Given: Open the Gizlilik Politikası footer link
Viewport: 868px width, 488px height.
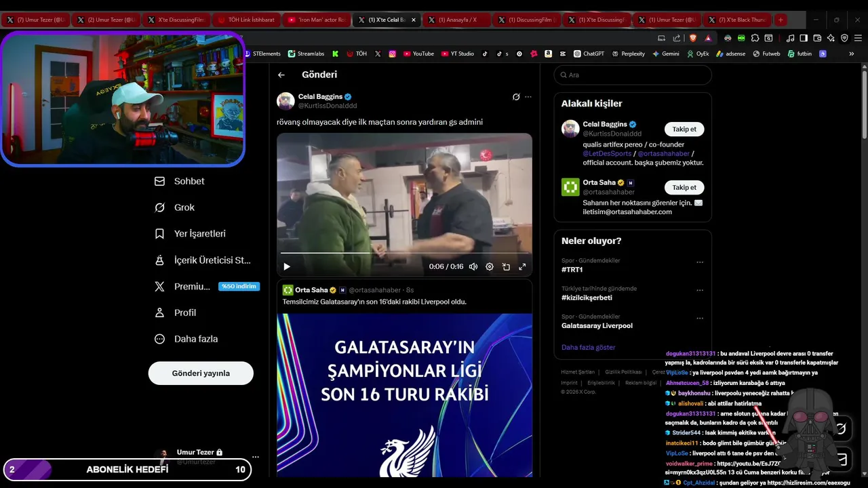Looking at the screenshot, I should click(x=623, y=372).
